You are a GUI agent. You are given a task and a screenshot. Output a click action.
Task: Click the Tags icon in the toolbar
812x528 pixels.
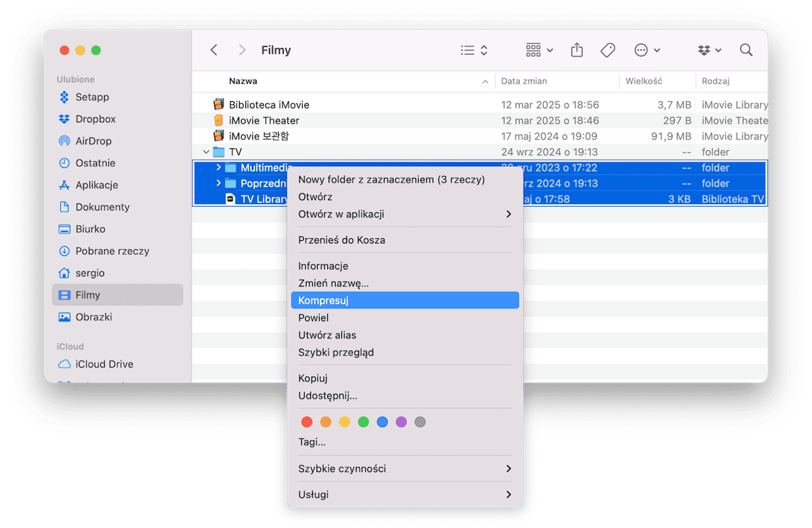click(x=608, y=50)
